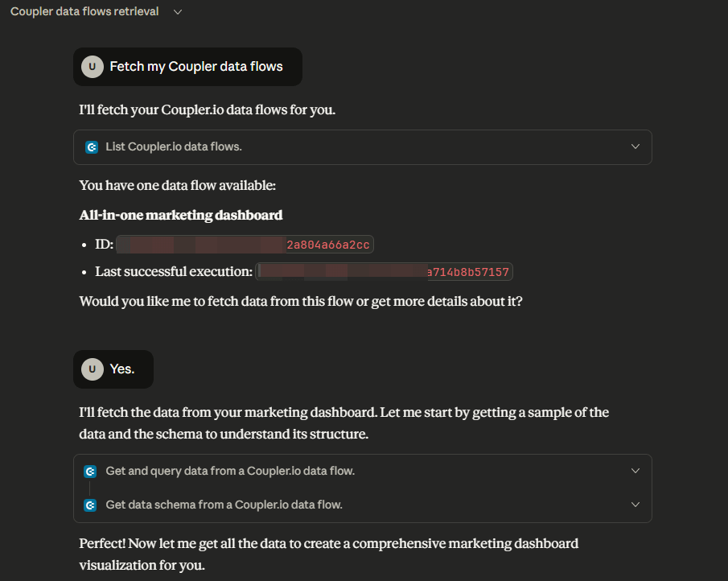Open the conversation title dropdown arrow
The image size is (728, 581).
[x=177, y=11]
